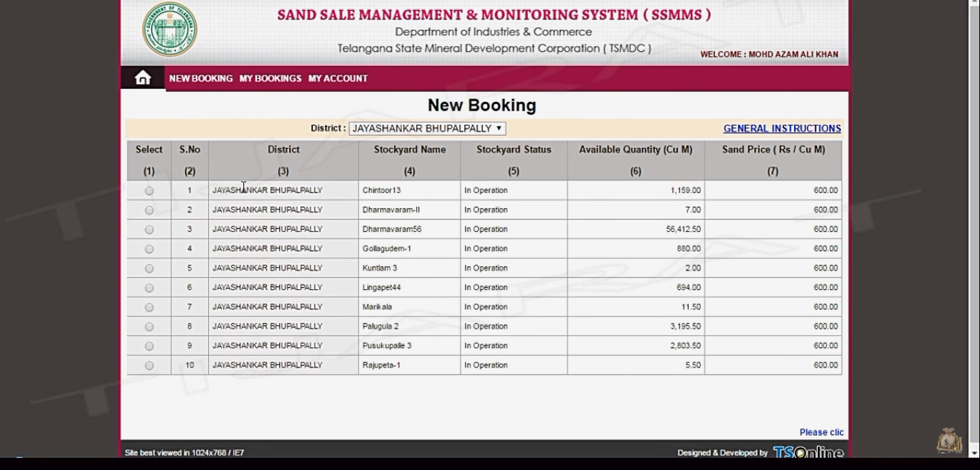Click stockyard name Chintoor13
The image size is (980, 470).
click(x=382, y=190)
